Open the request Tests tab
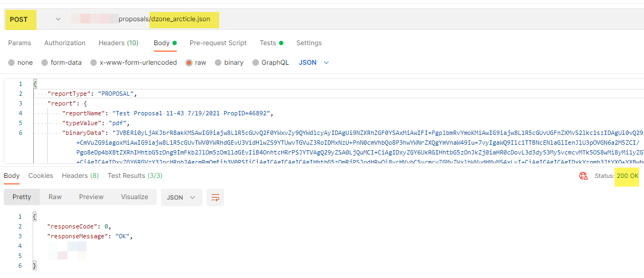The width and height of the screenshot is (644, 278). (271, 42)
